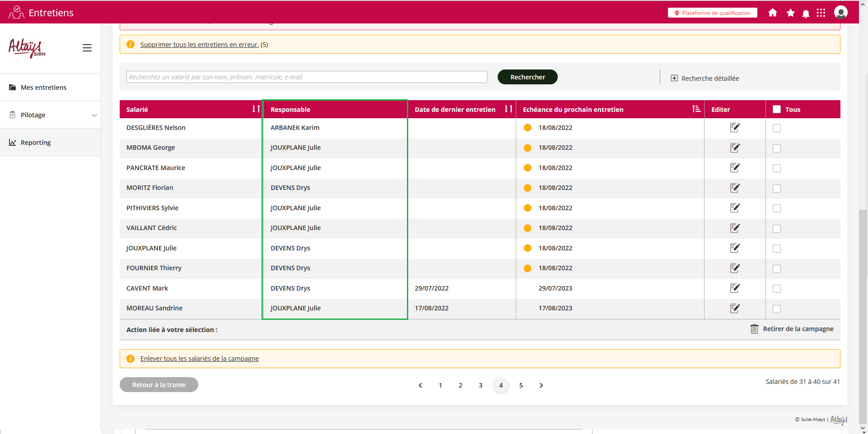The image size is (868, 434).
Task: Sort by Echéance du prochain entretien
Action: pos(696,109)
